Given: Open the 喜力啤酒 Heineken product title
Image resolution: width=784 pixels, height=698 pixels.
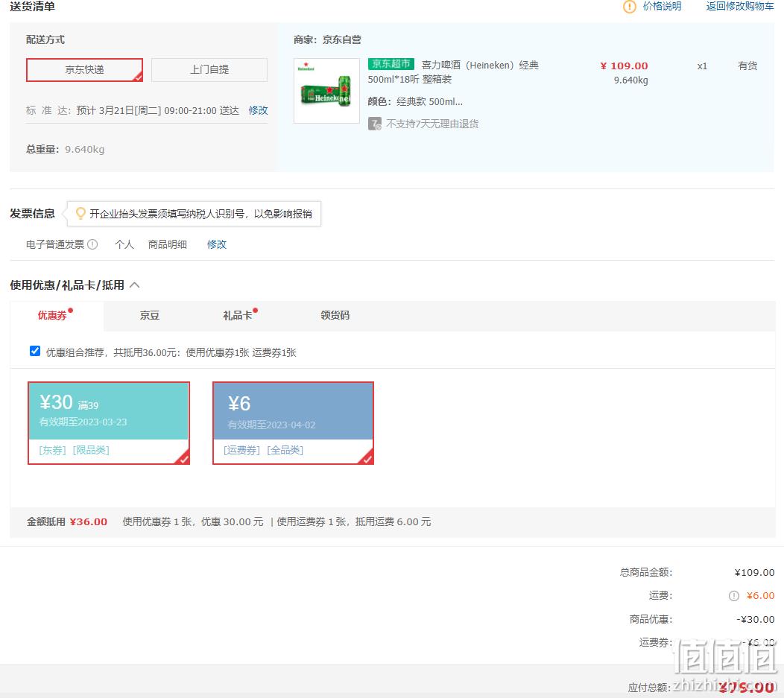Looking at the screenshot, I should [453, 72].
